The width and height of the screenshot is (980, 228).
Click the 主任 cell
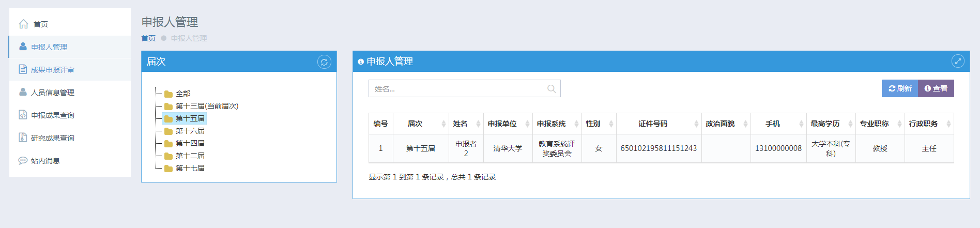[929, 148]
